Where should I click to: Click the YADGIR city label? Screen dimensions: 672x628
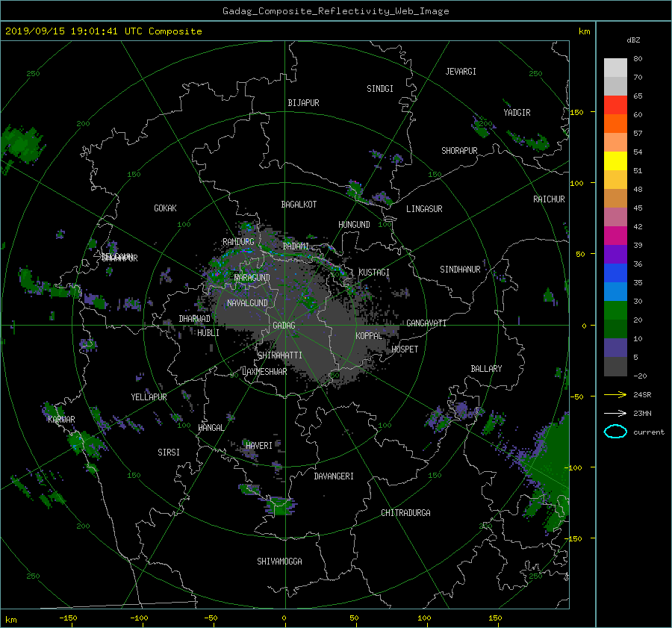517,113
